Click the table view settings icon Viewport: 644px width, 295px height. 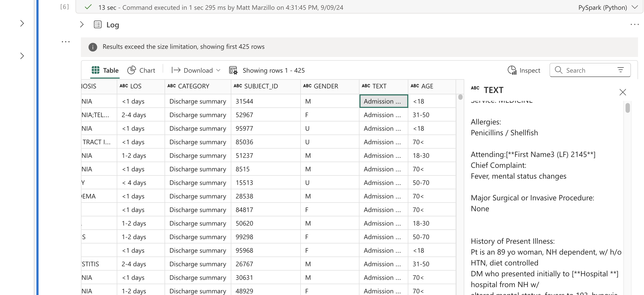click(233, 70)
